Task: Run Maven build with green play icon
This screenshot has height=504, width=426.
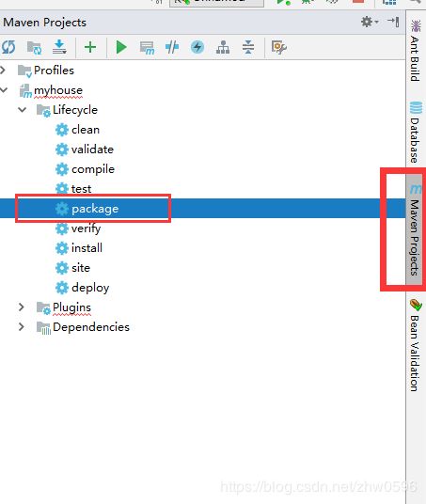Action: pyautogui.click(x=121, y=47)
